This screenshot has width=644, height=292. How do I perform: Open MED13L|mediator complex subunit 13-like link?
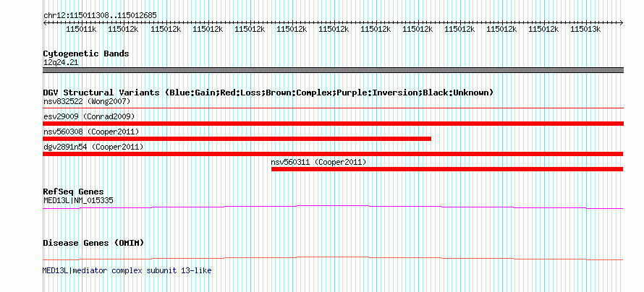coord(127,270)
